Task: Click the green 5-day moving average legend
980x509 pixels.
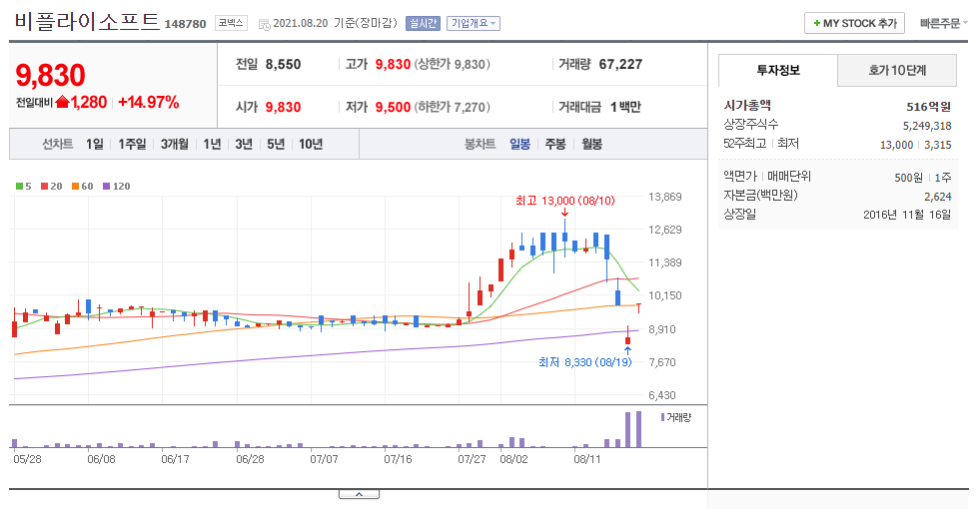Action: (x=24, y=186)
